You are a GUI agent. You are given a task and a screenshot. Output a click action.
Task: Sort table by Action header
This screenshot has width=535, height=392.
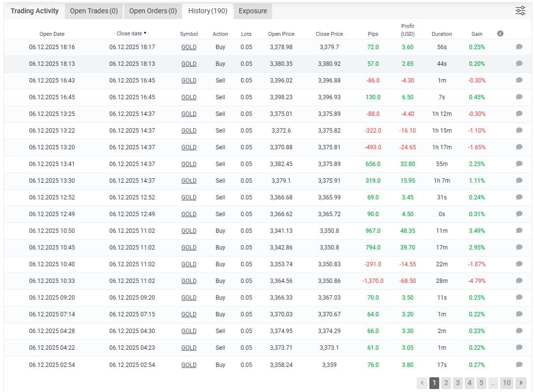[x=220, y=34]
